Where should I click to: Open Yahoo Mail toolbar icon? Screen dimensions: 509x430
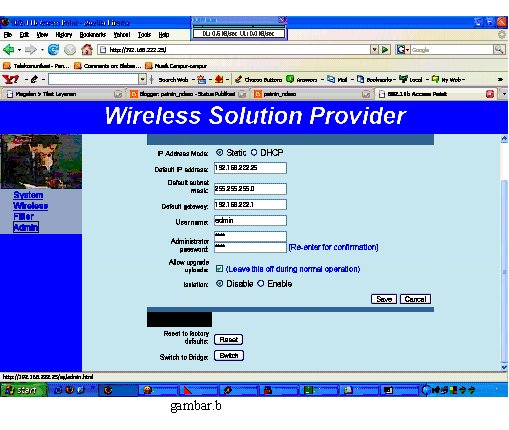pyautogui.click(x=331, y=79)
